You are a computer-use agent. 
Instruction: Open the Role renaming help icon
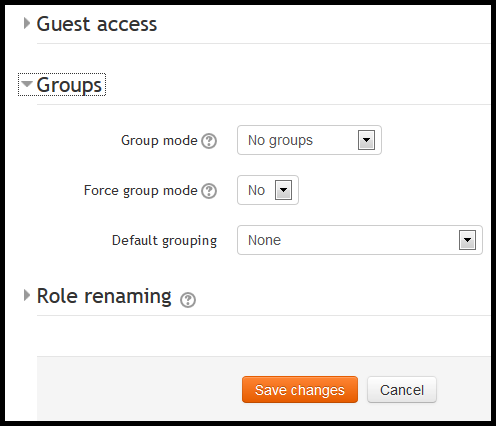point(188,300)
